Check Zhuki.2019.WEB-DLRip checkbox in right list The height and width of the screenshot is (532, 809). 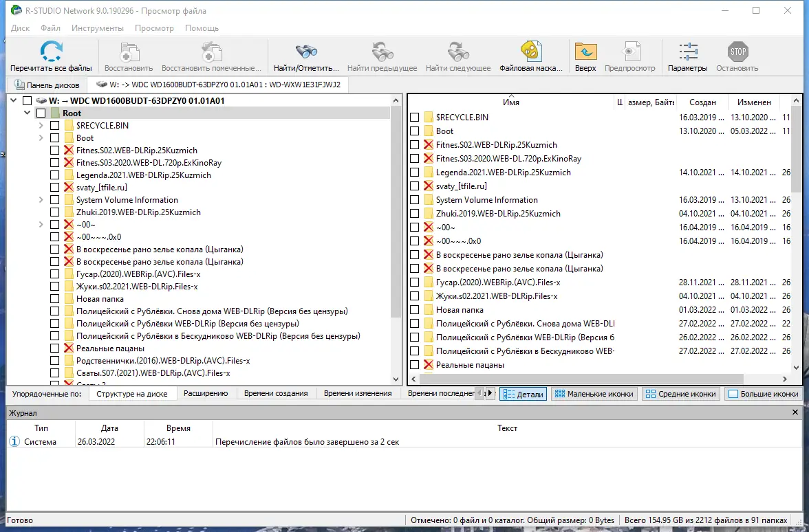point(414,213)
